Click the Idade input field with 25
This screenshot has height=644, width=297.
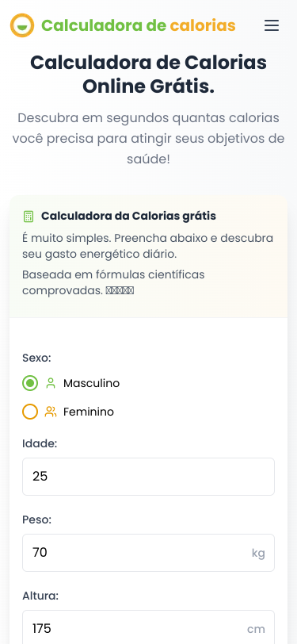149,477
